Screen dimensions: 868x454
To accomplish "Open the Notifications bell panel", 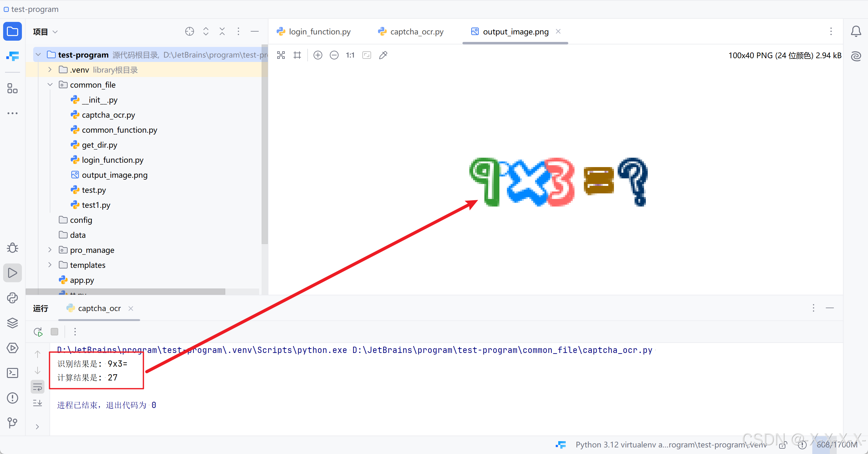I will point(855,32).
